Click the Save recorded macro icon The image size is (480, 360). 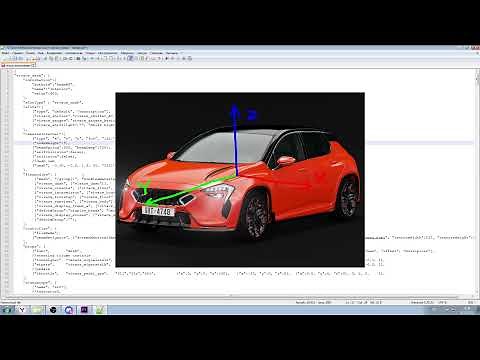(x=189, y=58)
